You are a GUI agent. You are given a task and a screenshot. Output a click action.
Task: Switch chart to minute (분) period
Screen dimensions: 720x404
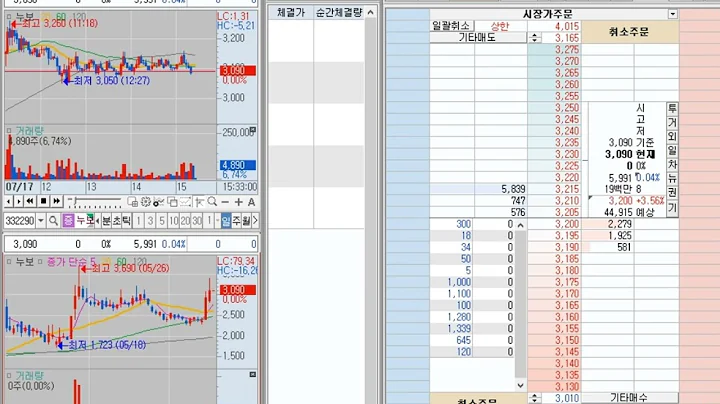(x=106, y=221)
